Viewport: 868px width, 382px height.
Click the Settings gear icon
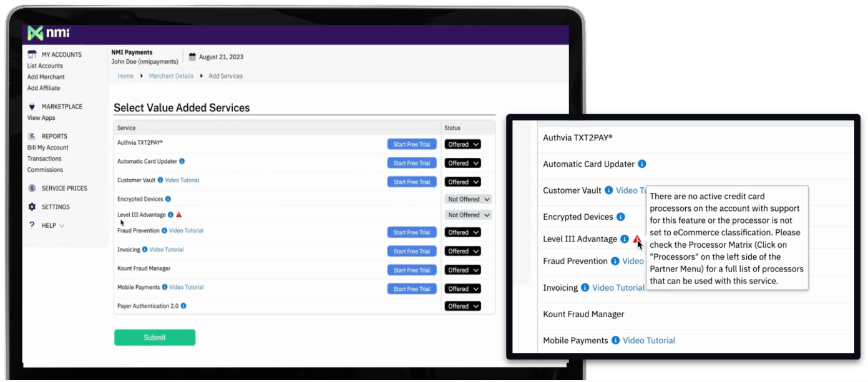pos(32,207)
